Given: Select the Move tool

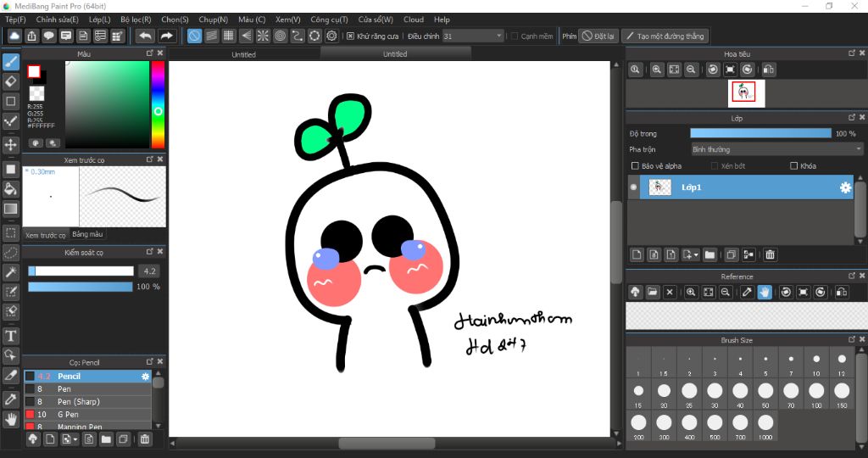Looking at the screenshot, I should click(11, 145).
